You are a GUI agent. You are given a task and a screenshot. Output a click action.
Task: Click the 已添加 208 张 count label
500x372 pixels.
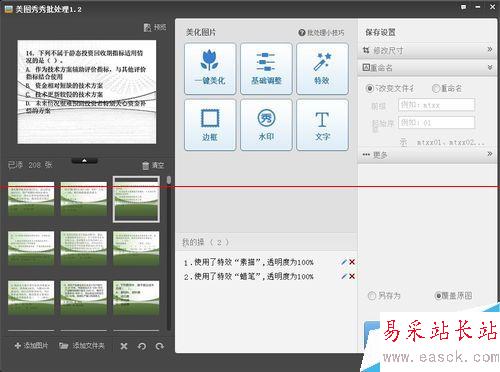30,165
